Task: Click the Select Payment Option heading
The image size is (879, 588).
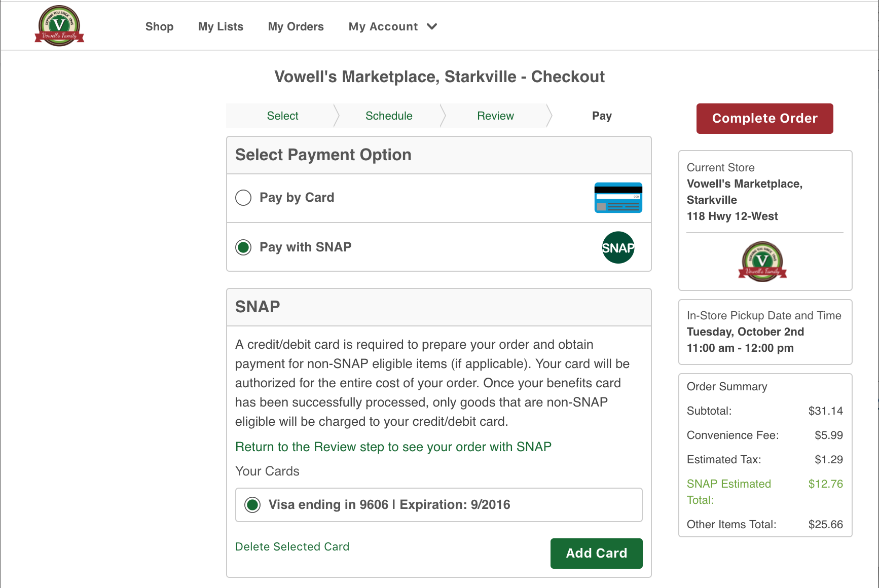Action: 323,155
